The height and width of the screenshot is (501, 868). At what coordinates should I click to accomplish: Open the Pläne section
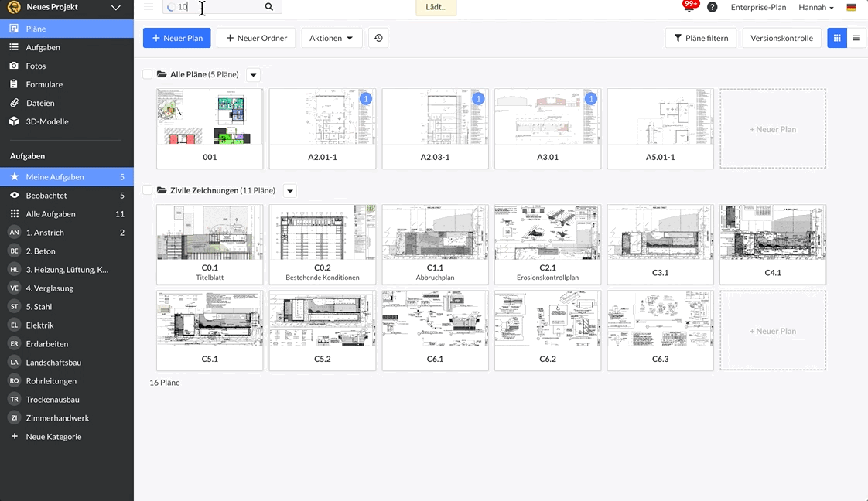coord(67,29)
